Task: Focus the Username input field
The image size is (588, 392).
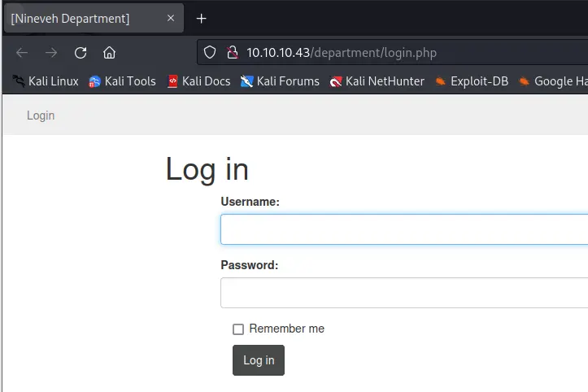Action: click(403, 229)
